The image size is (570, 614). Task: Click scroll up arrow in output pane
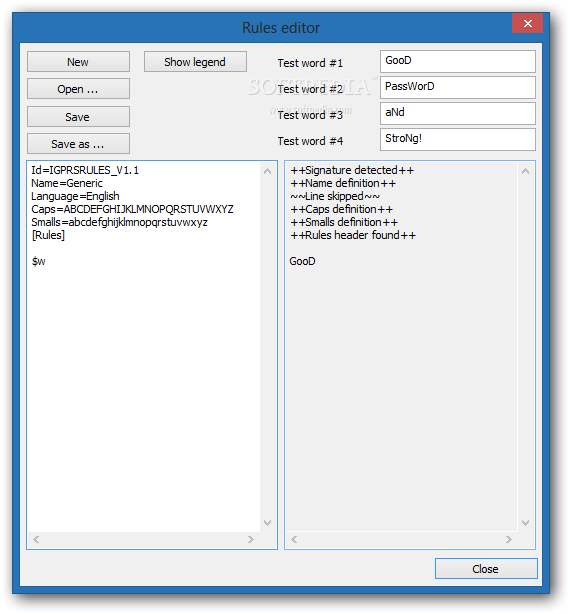pos(526,171)
